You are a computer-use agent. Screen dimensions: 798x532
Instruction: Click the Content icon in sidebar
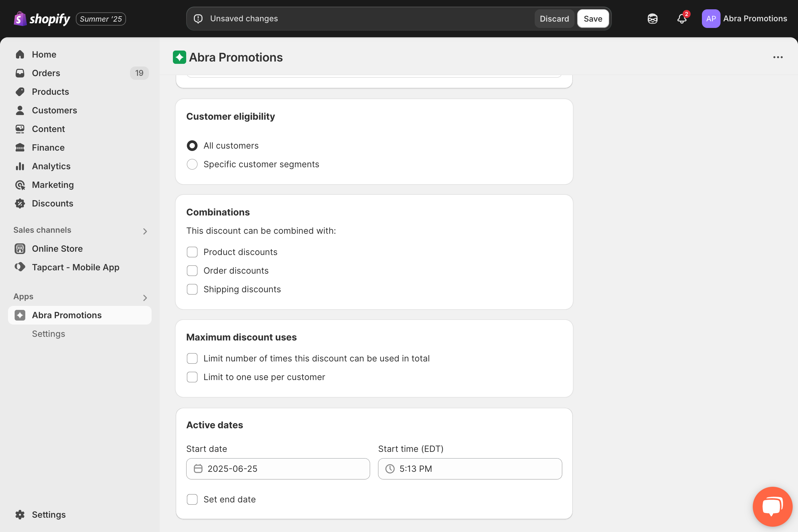20,129
